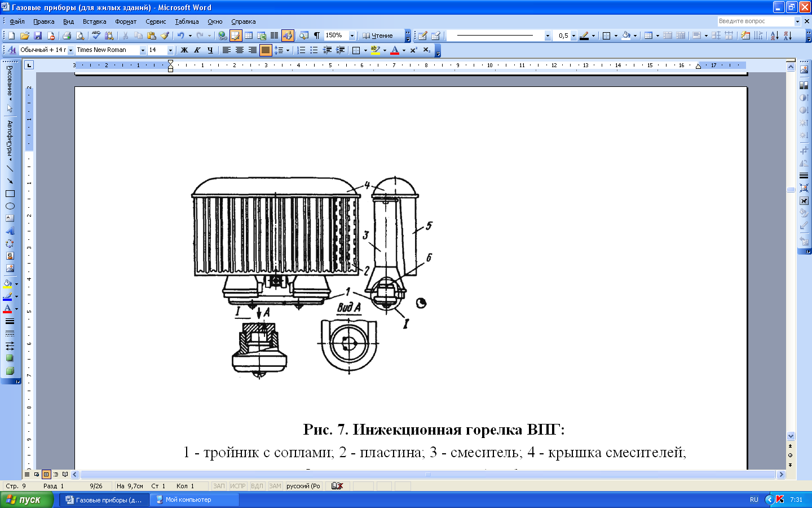This screenshot has width=812, height=508.
Task: Apply superscript formatting
Action: click(x=414, y=50)
